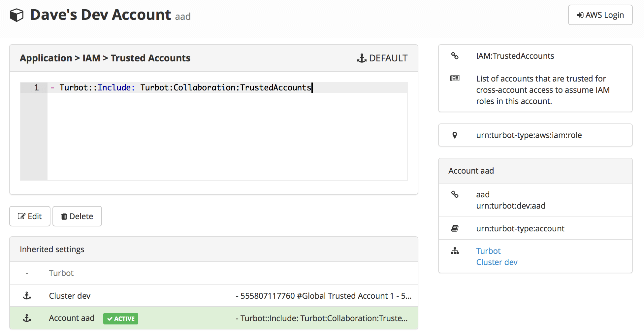
Task: Click the anchor icon in Account aad row
Action: [x=27, y=318]
